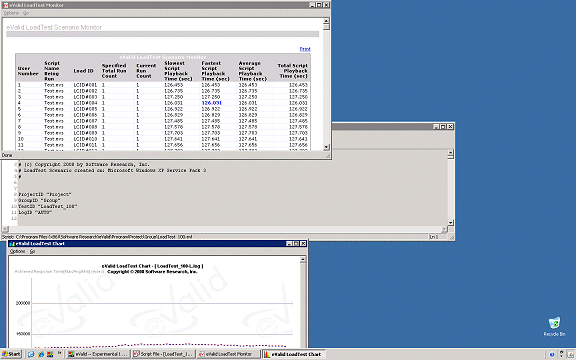Click the blue system tray help icon
576x360 pixels.
[x=552, y=354]
